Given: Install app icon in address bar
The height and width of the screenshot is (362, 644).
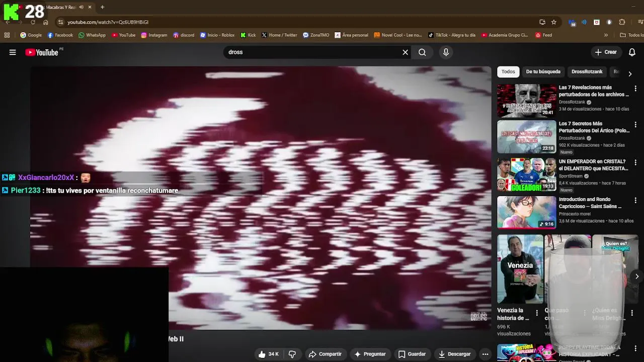Looking at the screenshot, I should [x=542, y=22].
